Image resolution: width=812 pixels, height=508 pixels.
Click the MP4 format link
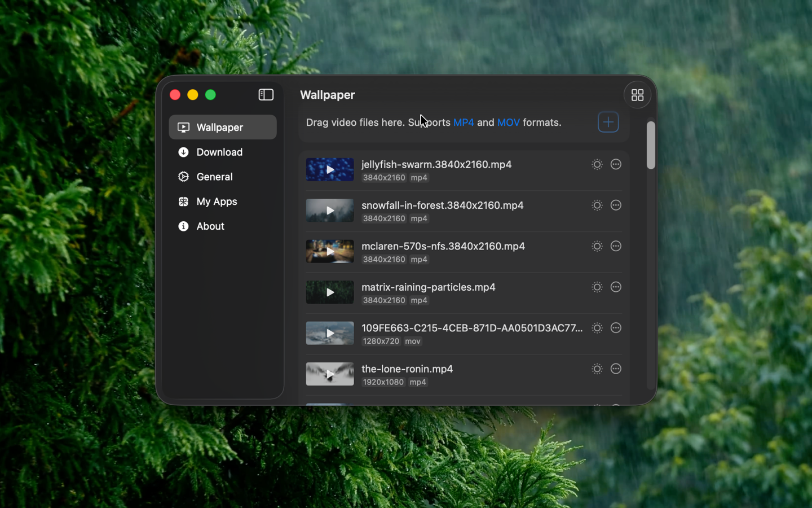pos(464,122)
